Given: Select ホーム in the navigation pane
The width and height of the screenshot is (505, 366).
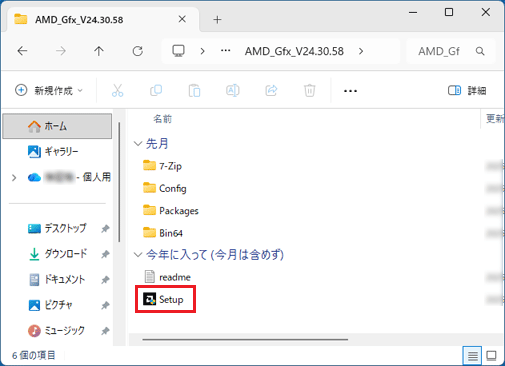Looking at the screenshot, I should click(x=57, y=126).
